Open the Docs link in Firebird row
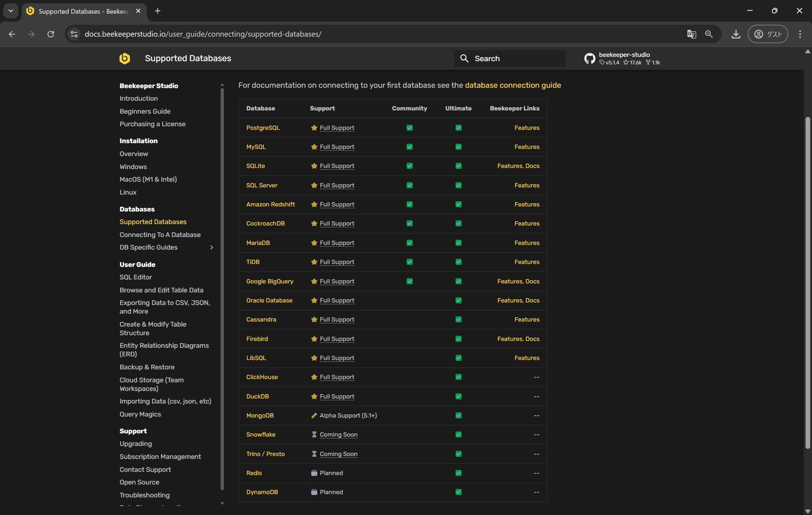Viewport: 812px width, 515px height. [x=532, y=339]
